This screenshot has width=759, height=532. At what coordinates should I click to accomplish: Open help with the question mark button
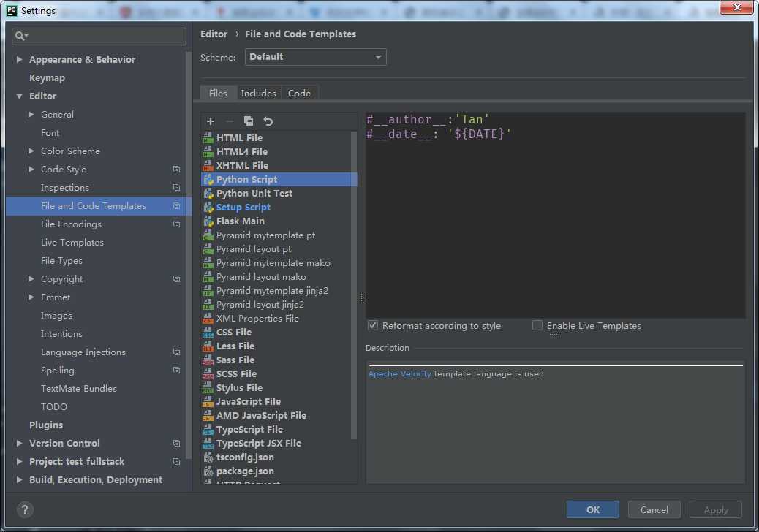(x=25, y=509)
